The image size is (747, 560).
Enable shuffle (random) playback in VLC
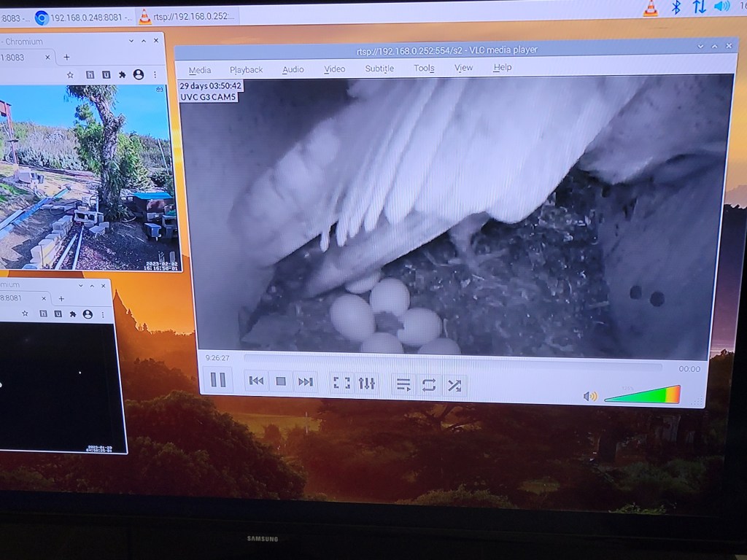coord(454,386)
